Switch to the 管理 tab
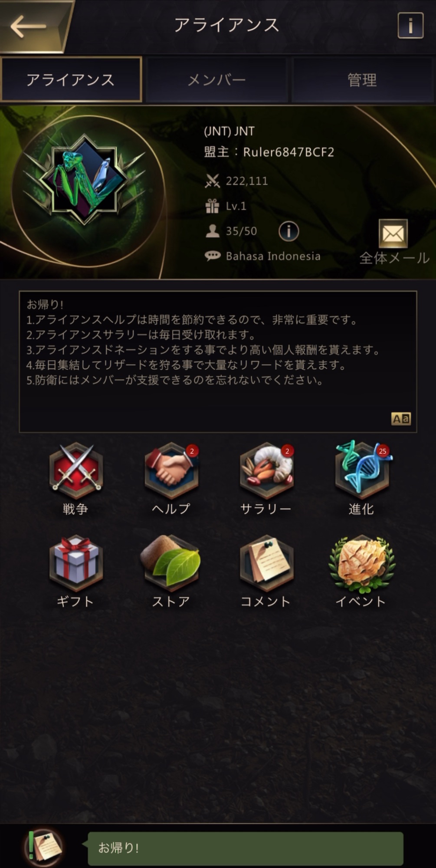This screenshot has width=436, height=868. click(x=363, y=80)
